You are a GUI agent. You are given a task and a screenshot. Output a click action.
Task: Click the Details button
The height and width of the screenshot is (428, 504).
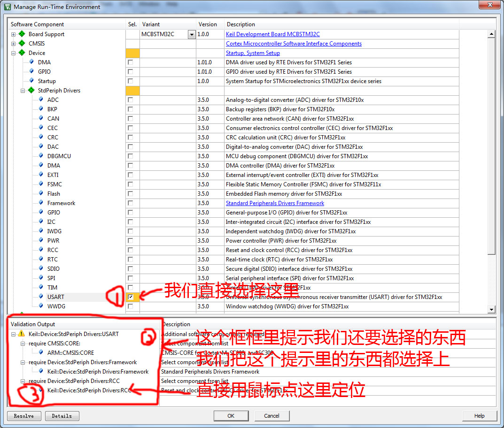62,416
